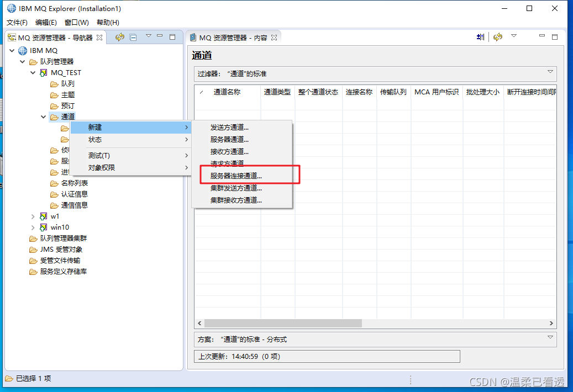Open content view menu triangle
Viewport: 573px width, 392px height.
coord(514,36)
